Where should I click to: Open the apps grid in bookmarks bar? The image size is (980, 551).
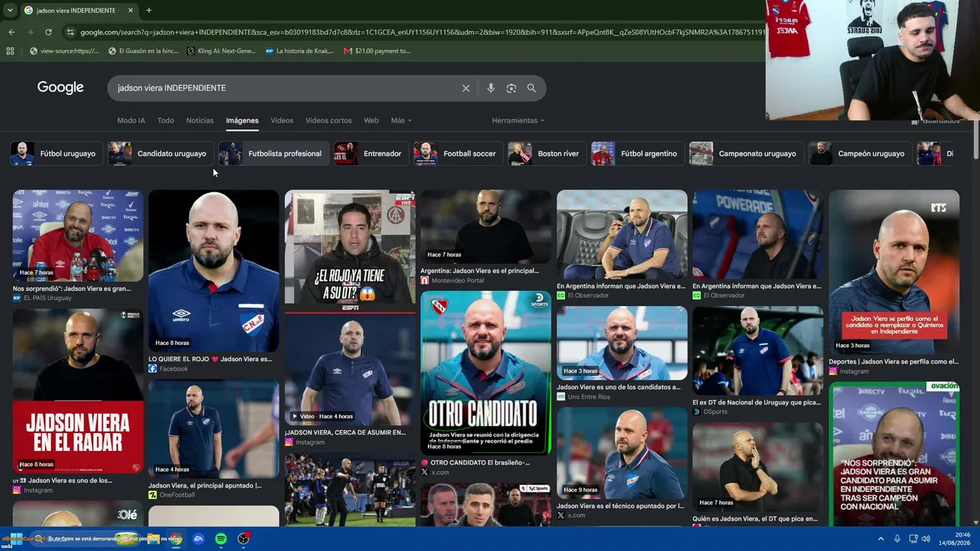click(x=10, y=51)
